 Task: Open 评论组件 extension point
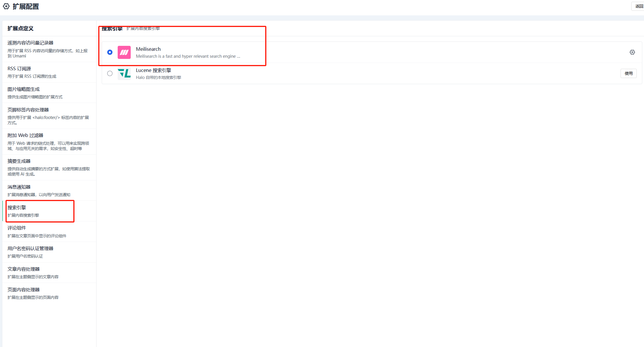(17, 228)
